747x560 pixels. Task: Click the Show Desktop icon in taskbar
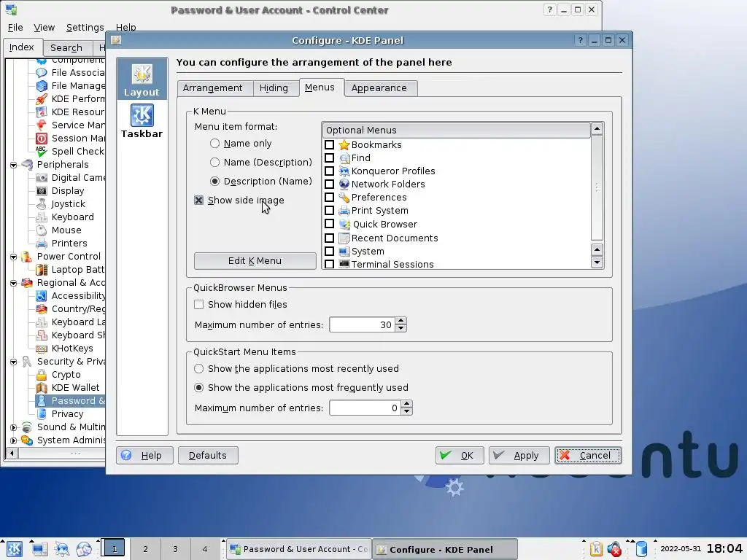[x=39, y=549]
